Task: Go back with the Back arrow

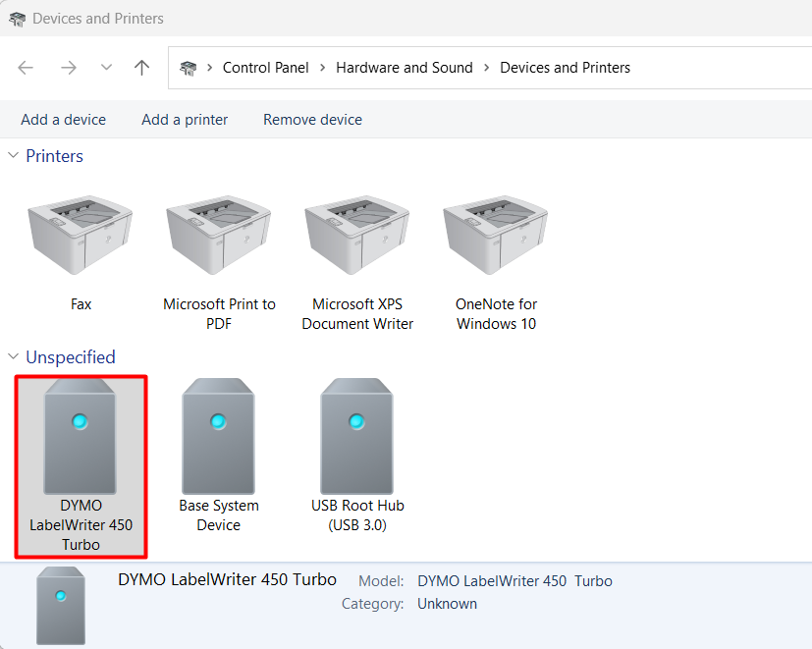Action: tap(26, 68)
